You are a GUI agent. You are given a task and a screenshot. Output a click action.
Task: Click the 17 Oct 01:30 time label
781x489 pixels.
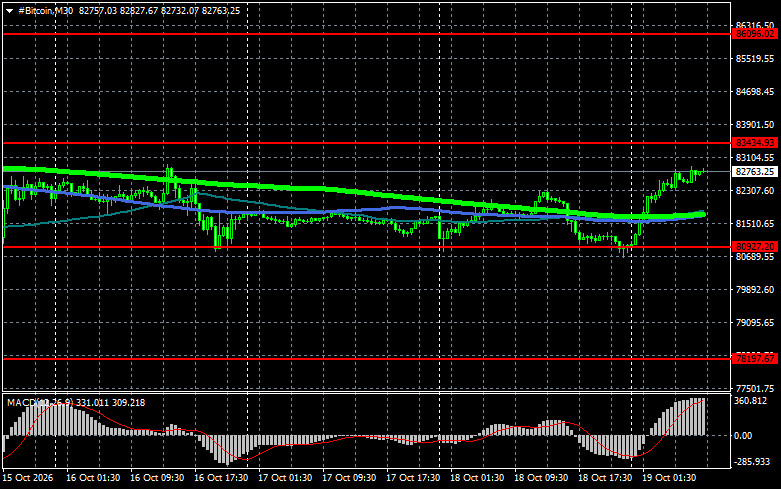click(x=285, y=478)
